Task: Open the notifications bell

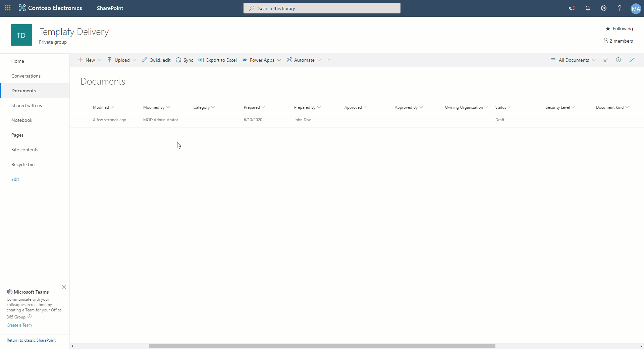Action: (x=588, y=8)
